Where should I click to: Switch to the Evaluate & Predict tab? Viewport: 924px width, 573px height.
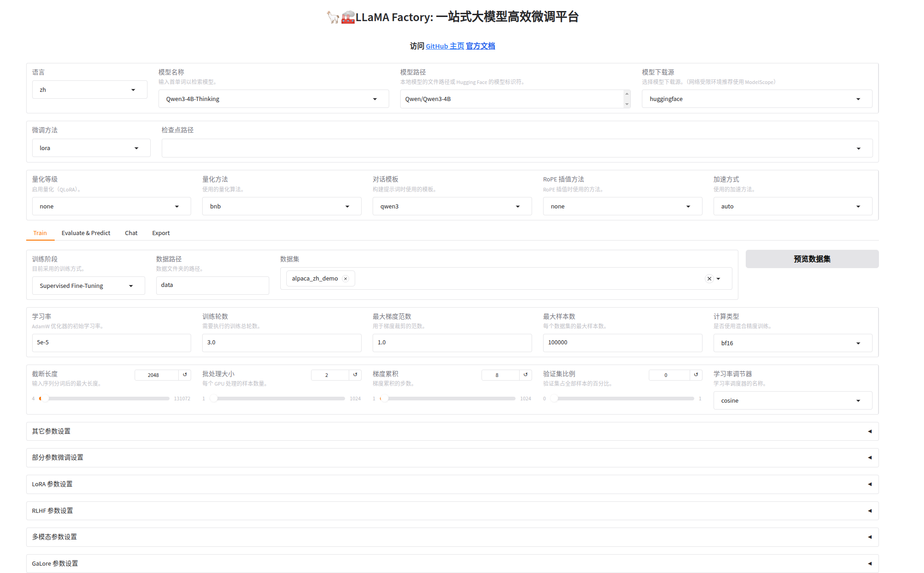click(x=86, y=233)
